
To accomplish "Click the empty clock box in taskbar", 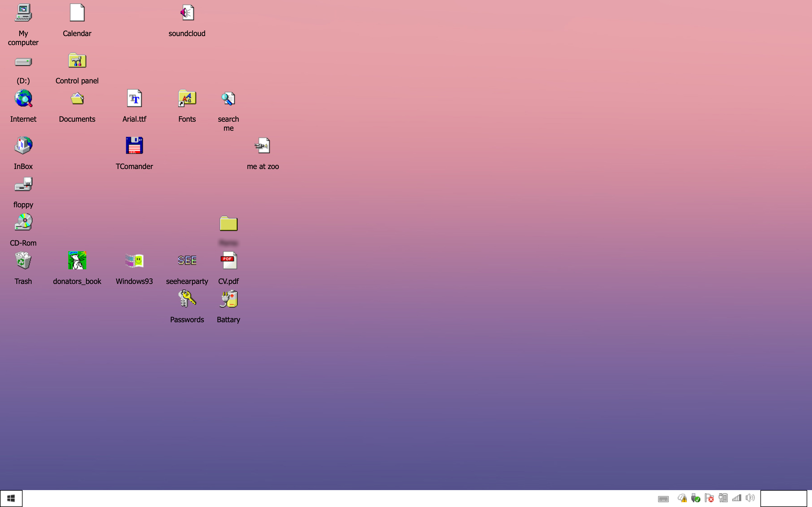I will coord(783,498).
